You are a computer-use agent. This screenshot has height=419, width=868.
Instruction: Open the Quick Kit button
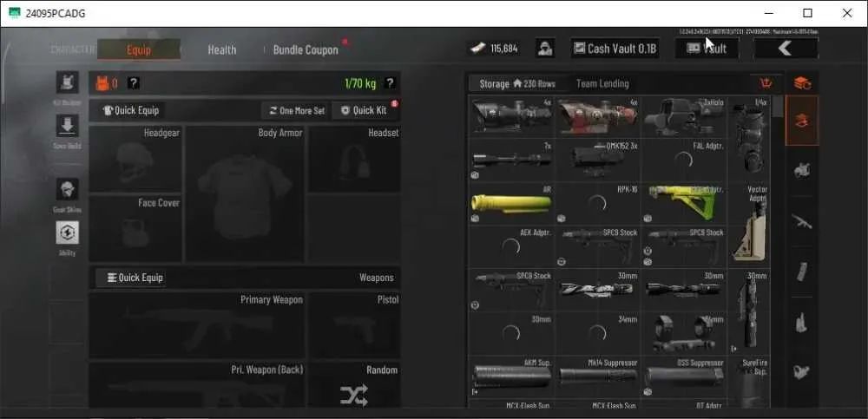click(364, 110)
